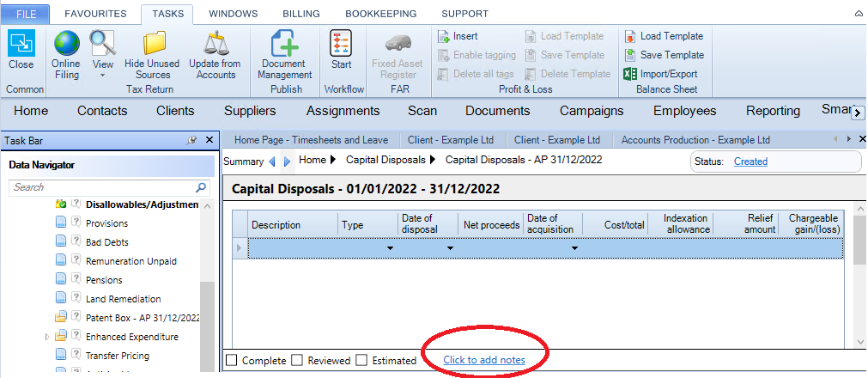The image size is (868, 378).
Task: Click Delete Template option
Action: pos(568,74)
